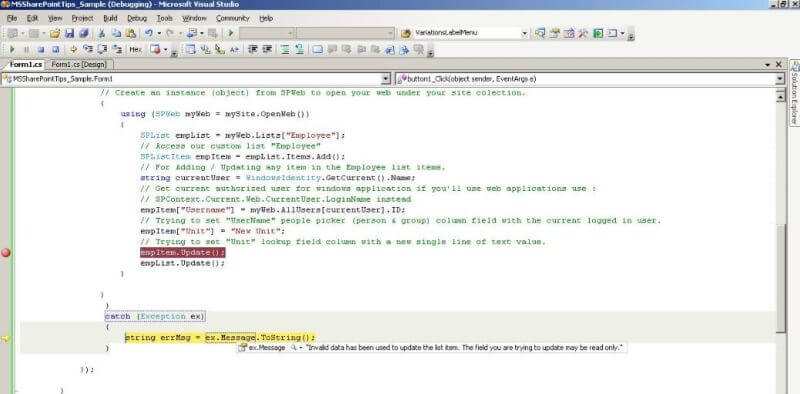Click the red breakpoint glyph in the margin

pyautogui.click(x=6, y=252)
